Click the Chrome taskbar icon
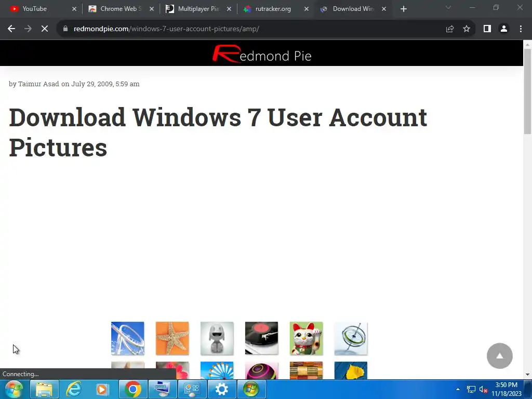This screenshot has width=532, height=399. coord(132,389)
